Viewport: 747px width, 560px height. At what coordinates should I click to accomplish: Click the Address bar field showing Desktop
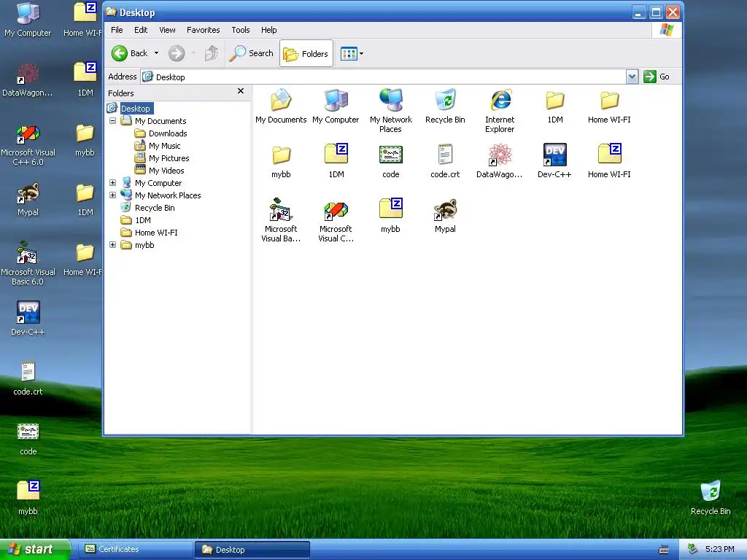tap(384, 77)
